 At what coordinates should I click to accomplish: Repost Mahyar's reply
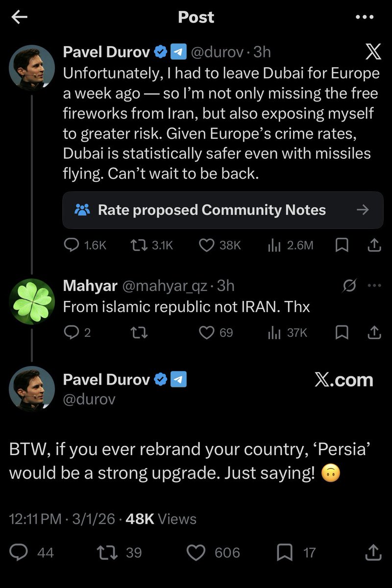140,333
